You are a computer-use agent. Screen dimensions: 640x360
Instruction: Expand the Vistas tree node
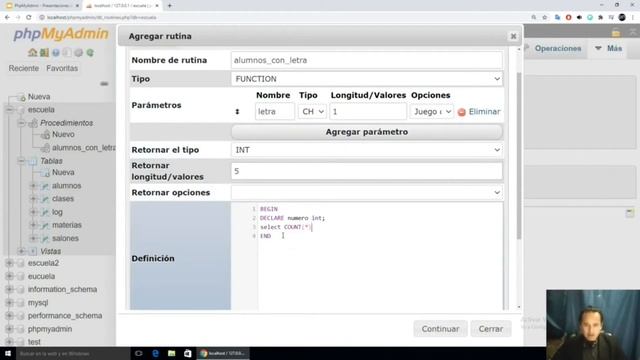tap(21, 251)
